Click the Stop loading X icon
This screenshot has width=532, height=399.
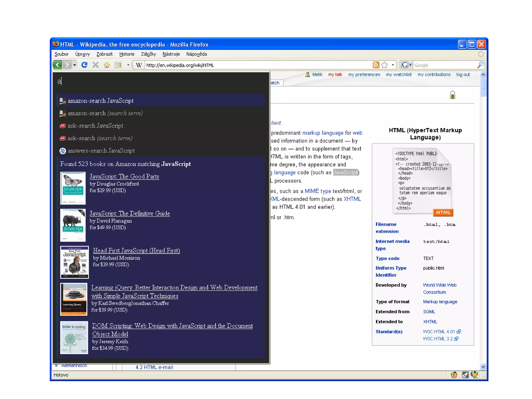[x=96, y=65]
